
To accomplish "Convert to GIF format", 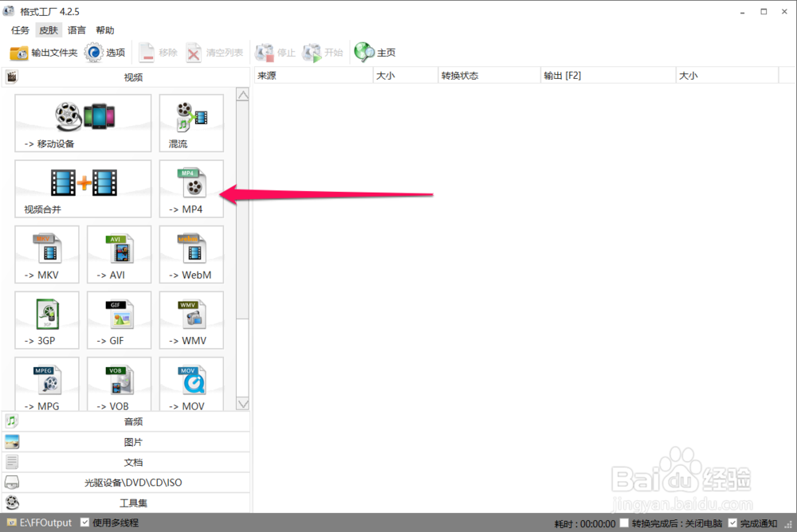I will [x=120, y=320].
